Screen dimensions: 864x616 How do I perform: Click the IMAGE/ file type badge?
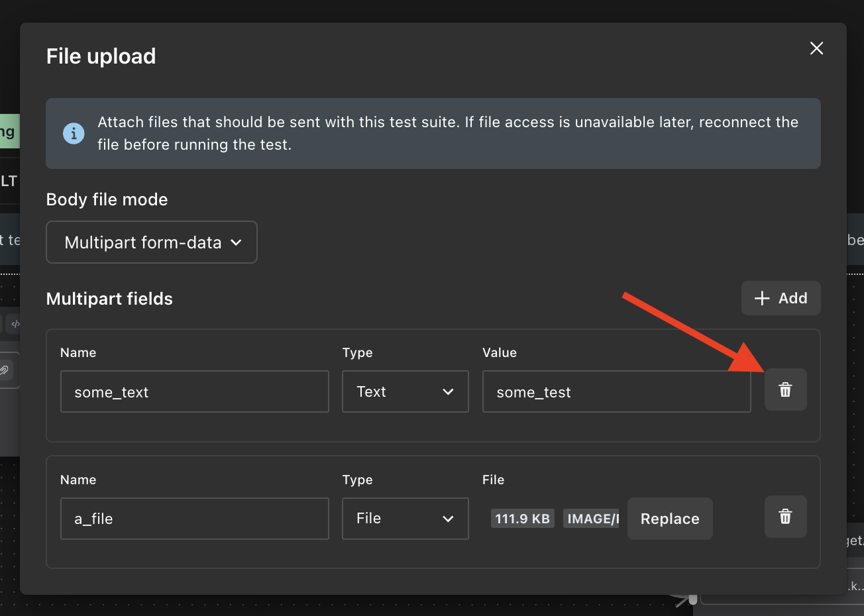coord(591,519)
